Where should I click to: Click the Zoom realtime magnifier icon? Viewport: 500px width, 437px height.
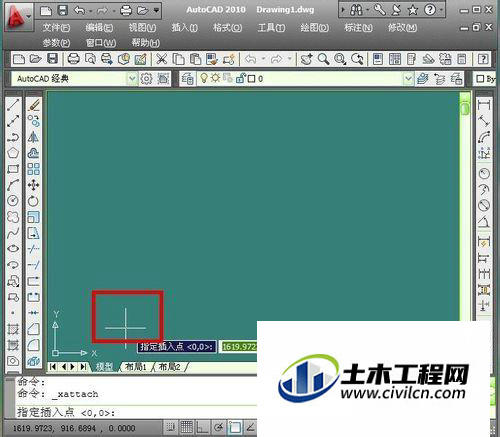pos(323,59)
